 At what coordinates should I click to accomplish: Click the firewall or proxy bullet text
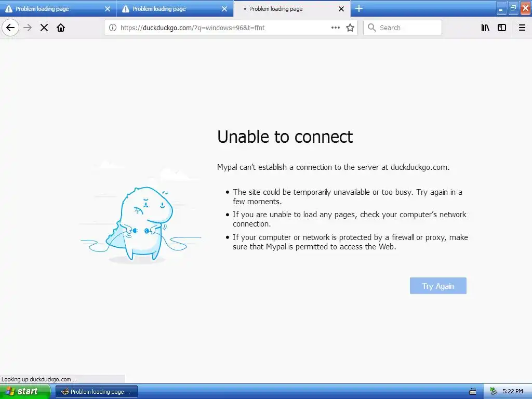point(350,242)
